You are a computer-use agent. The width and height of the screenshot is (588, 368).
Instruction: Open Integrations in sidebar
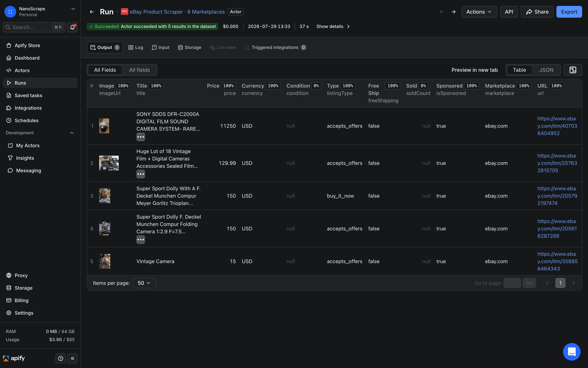(x=40, y=108)
